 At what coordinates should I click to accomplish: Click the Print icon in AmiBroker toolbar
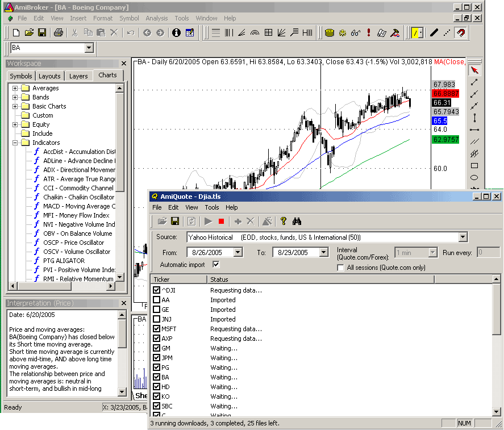(x=59, y=32)
